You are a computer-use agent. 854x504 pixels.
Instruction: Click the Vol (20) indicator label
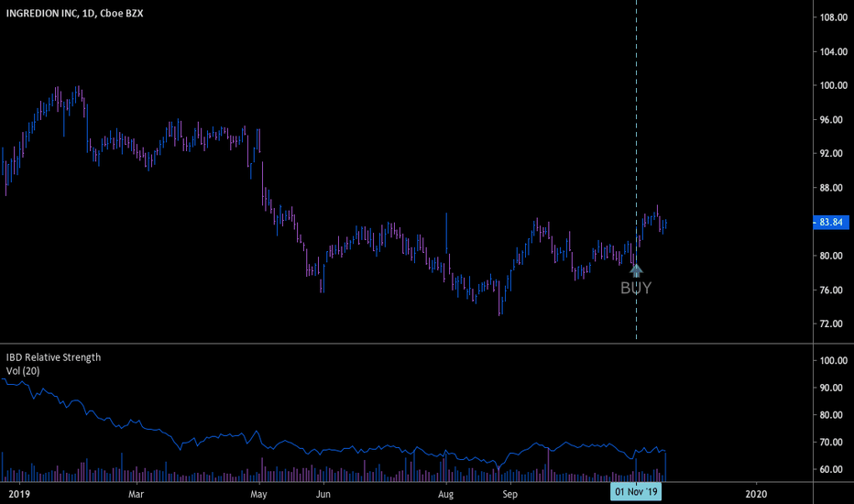pyautogui.click(x=23, y=371)
